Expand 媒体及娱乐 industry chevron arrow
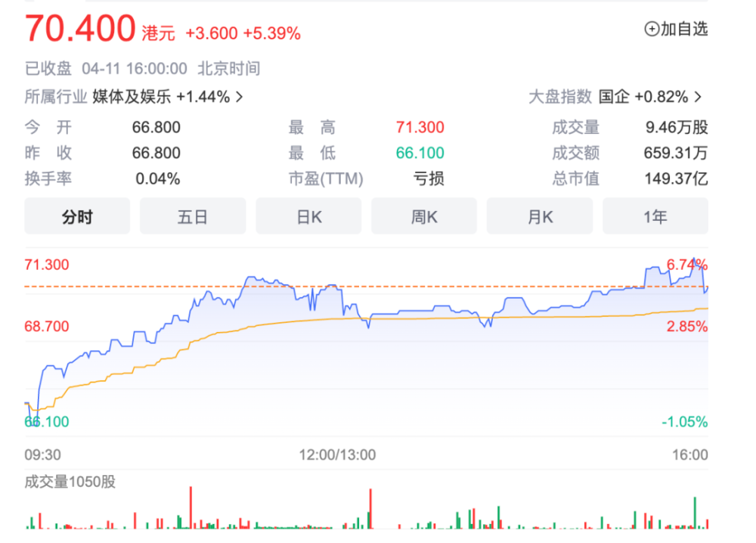The image size is (756, 543). tap(239, 98)
